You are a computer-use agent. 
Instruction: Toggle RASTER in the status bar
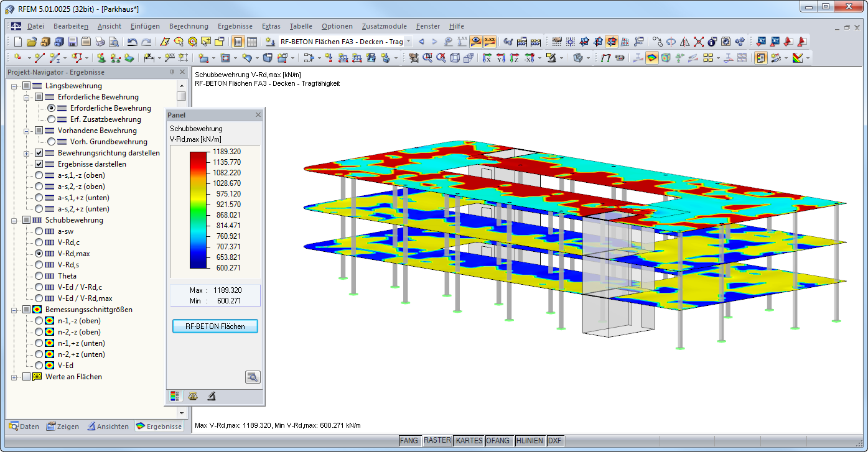[437, 441]
